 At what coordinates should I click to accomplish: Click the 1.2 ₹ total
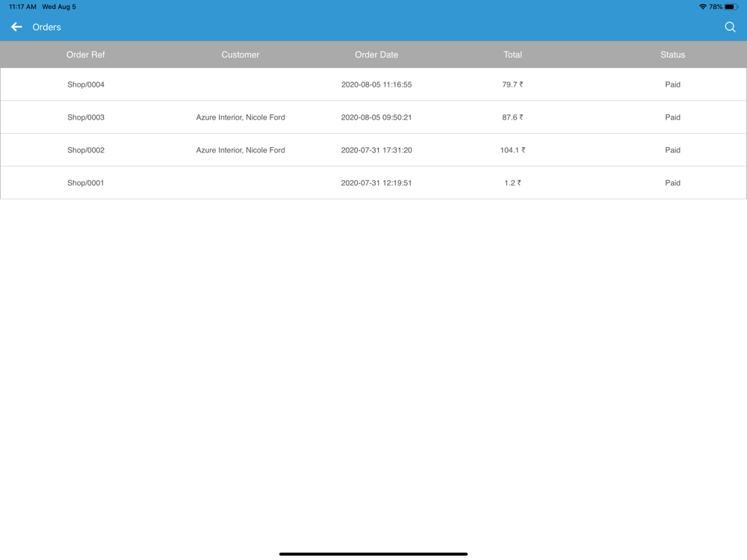click(x=512, y=183)
